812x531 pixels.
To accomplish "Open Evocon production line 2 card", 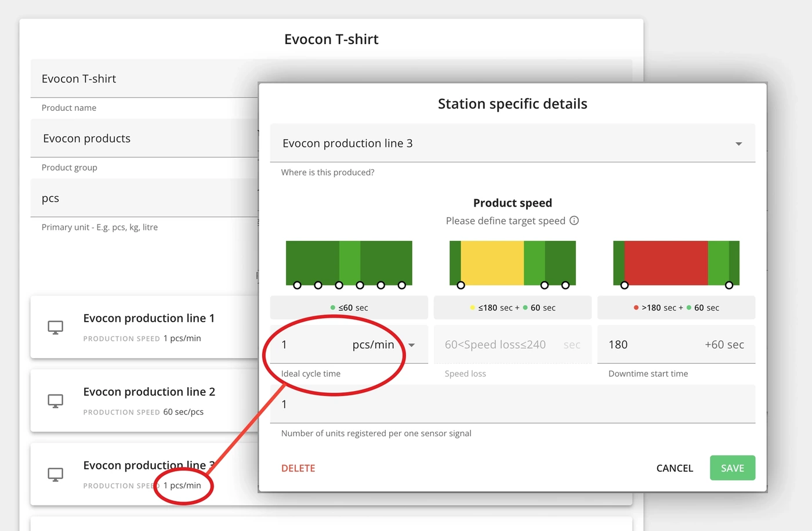I will click(144, 400).
